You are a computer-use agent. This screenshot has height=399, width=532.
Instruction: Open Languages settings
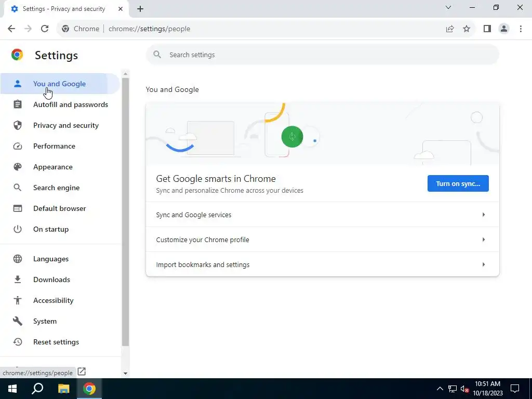click(x=60, y=259)
